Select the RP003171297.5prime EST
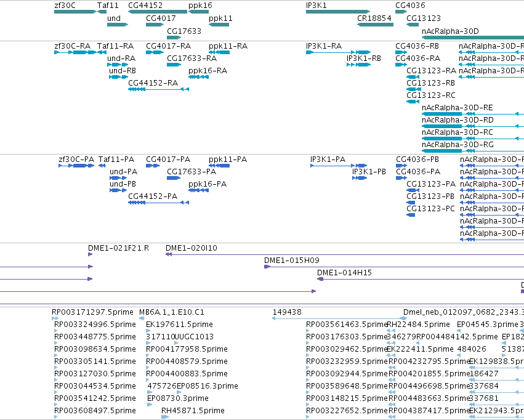 [x=55, y=319]
